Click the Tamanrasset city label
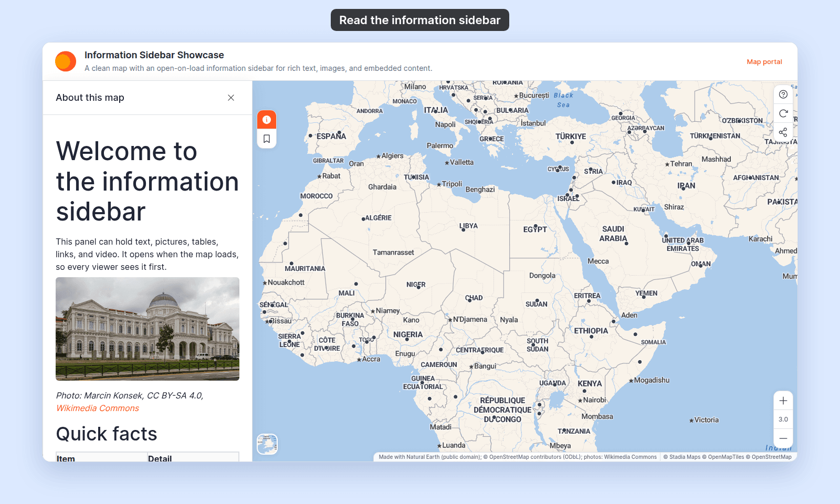Viewport: 840px width, 504px height. click(x=393, y=253)
